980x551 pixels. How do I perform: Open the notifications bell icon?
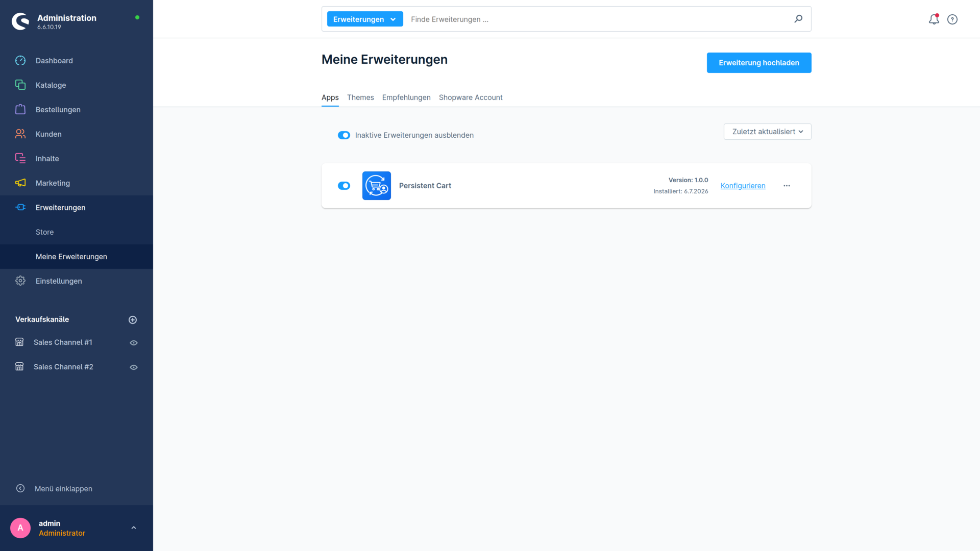(934, 19)
